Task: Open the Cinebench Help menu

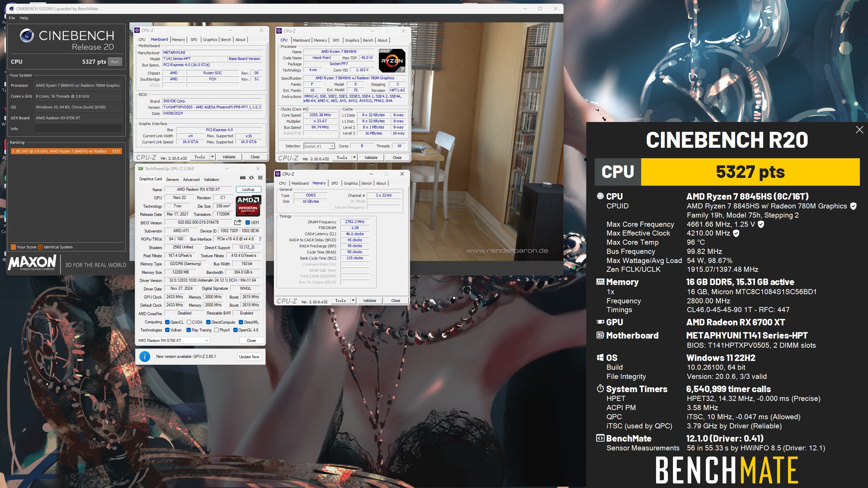Action: pos(24,18)
